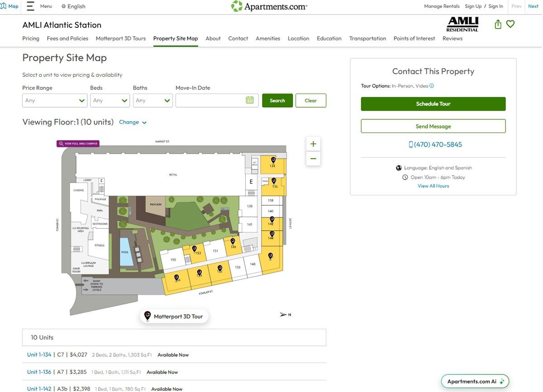543x392 pixels.
Task: Click the 3D tour pin on unit 153
Action: point(194,248)
